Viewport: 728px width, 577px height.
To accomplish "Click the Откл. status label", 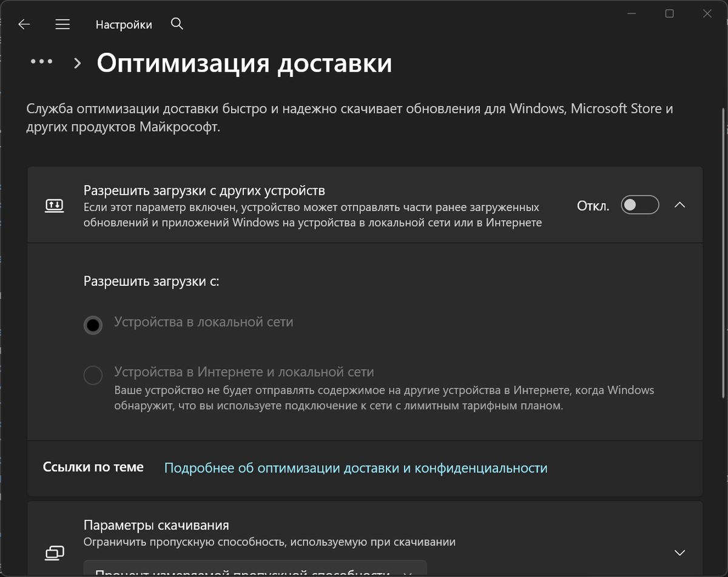I will (x=592, y=205).
